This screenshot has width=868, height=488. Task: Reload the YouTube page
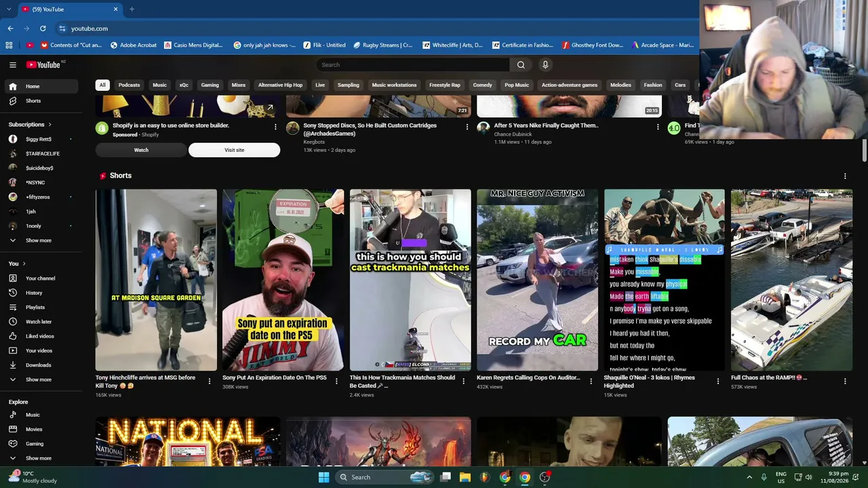coord(43,28)
